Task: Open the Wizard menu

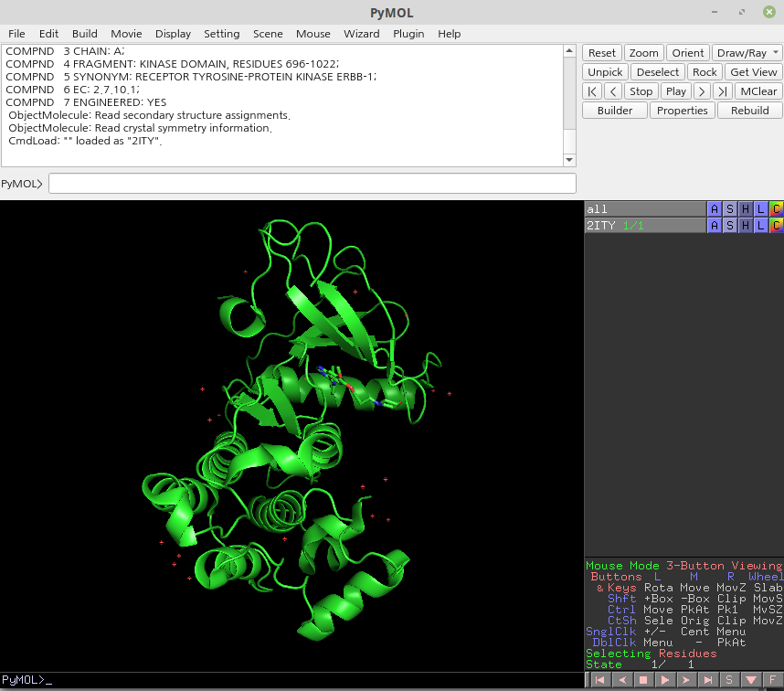Action: (x=362, y=34)
